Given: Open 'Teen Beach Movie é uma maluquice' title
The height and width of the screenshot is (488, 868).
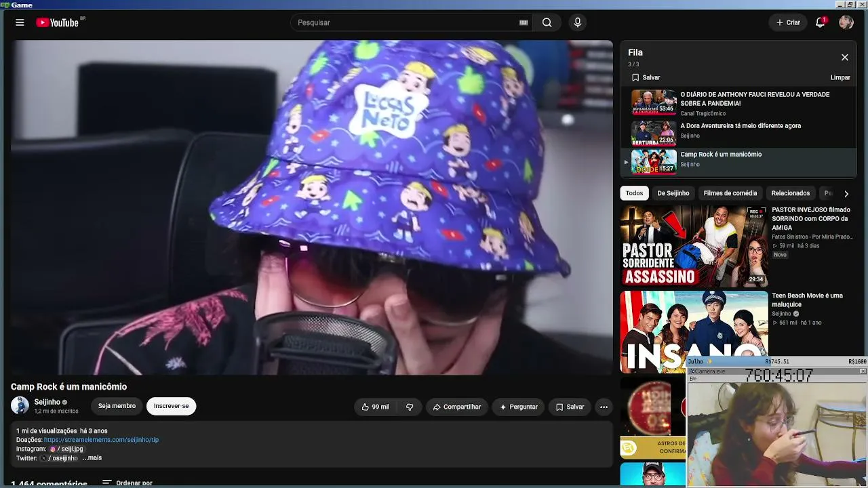Looking at the screenshot, I should pyautogui.click(x=807, y=300).
